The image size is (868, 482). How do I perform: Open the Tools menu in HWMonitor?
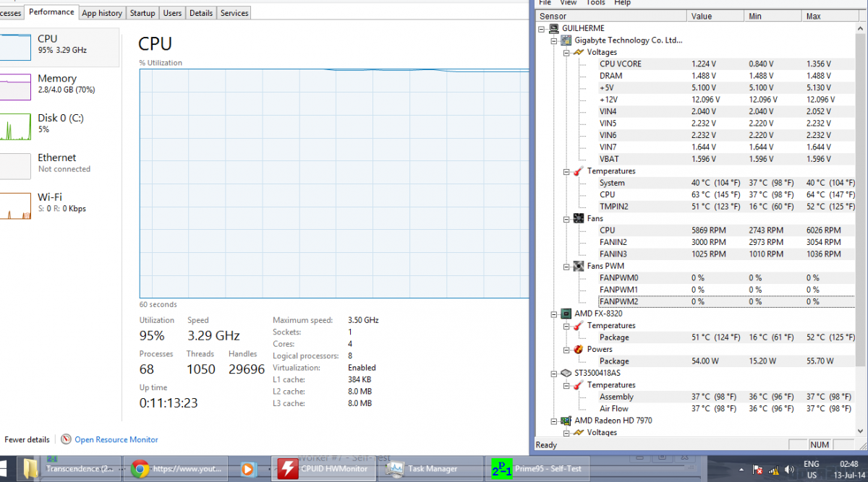[595, 3]
